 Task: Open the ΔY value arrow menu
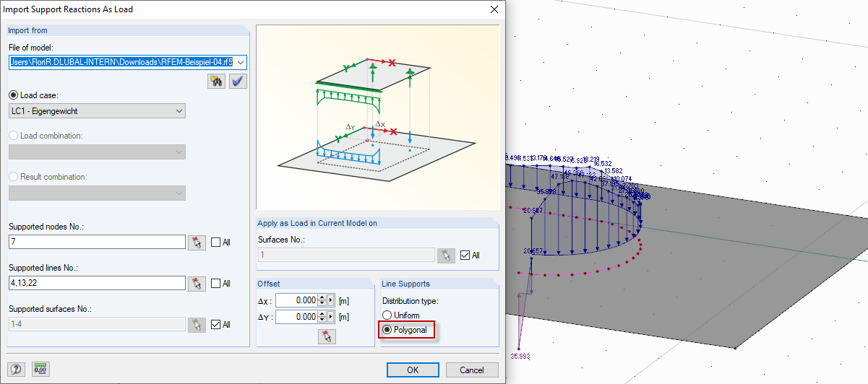coord(332,316)
